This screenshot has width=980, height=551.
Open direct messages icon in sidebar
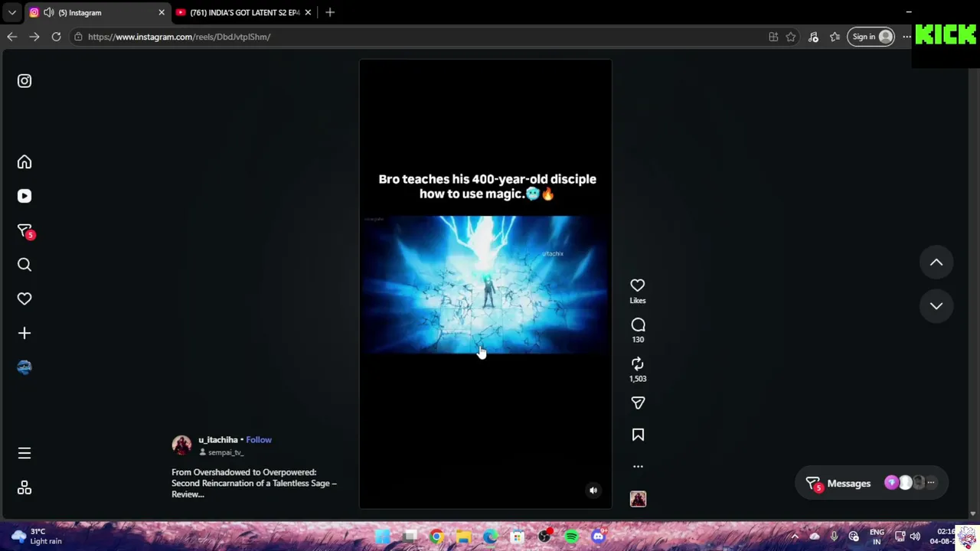click(25, 231)
